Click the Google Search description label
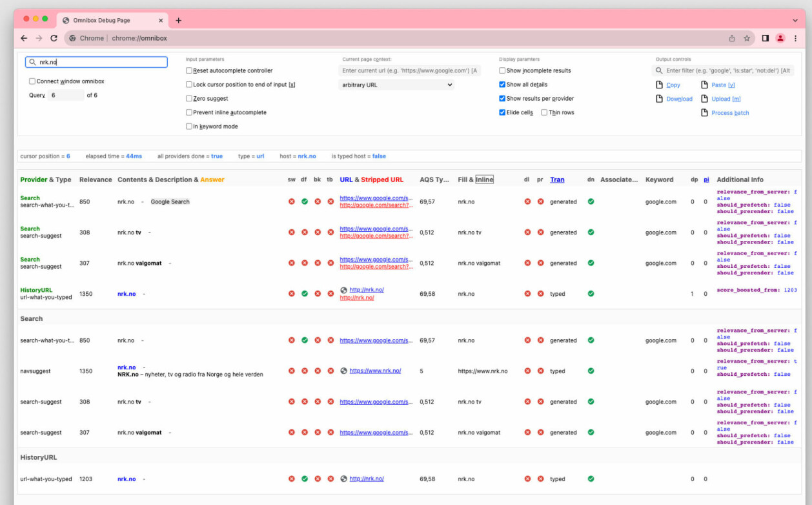This screenshot has height=505, width=812. (170, 202)
